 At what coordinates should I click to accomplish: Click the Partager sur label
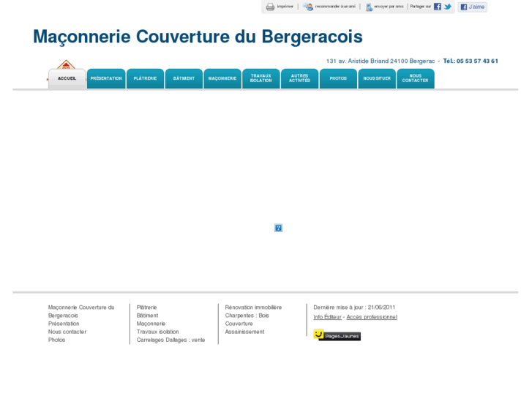420,7
